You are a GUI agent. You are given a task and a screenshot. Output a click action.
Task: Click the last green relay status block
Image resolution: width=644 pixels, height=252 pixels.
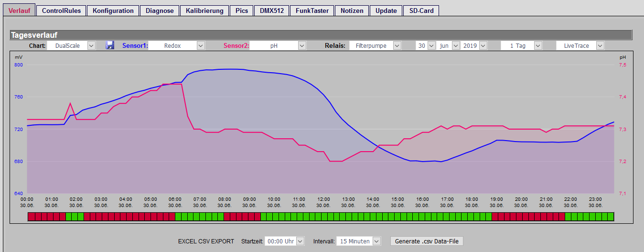click(x=611, y=217)
